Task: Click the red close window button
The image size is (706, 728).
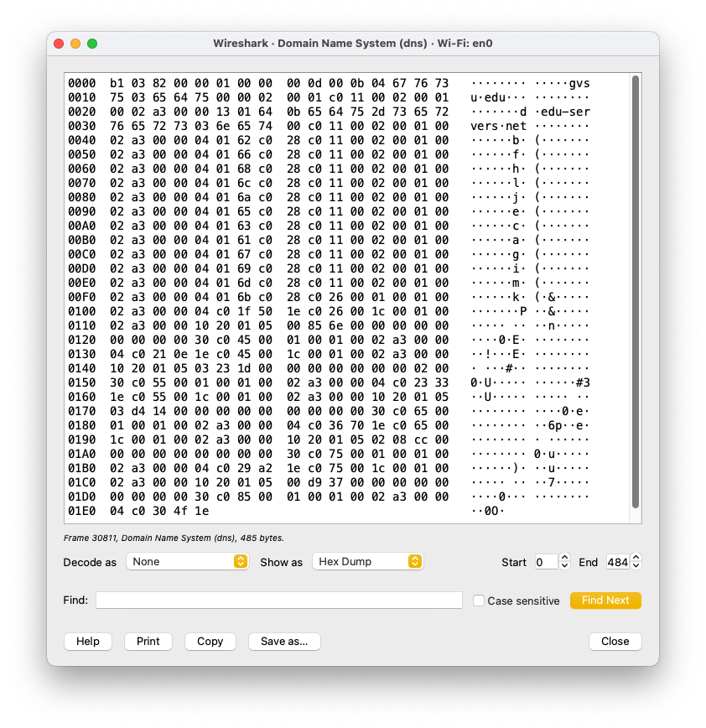Action: pyautogui.click(x=59, y=44)
